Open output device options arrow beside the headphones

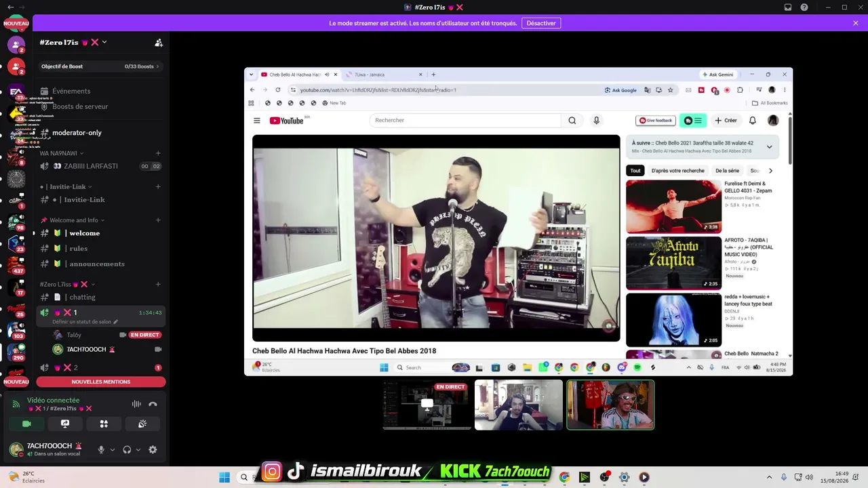[138, 449]
